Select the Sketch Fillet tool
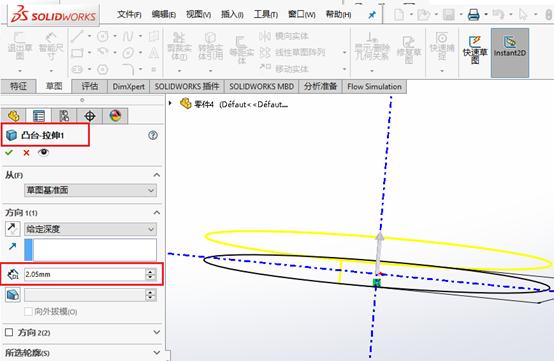The width and height of the screenshot is (554, 361). (128, 69)
